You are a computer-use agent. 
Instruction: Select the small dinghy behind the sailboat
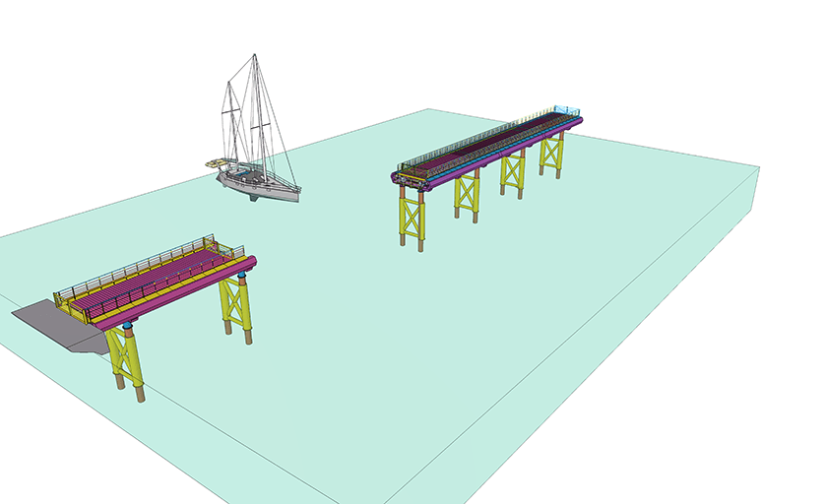217,163
